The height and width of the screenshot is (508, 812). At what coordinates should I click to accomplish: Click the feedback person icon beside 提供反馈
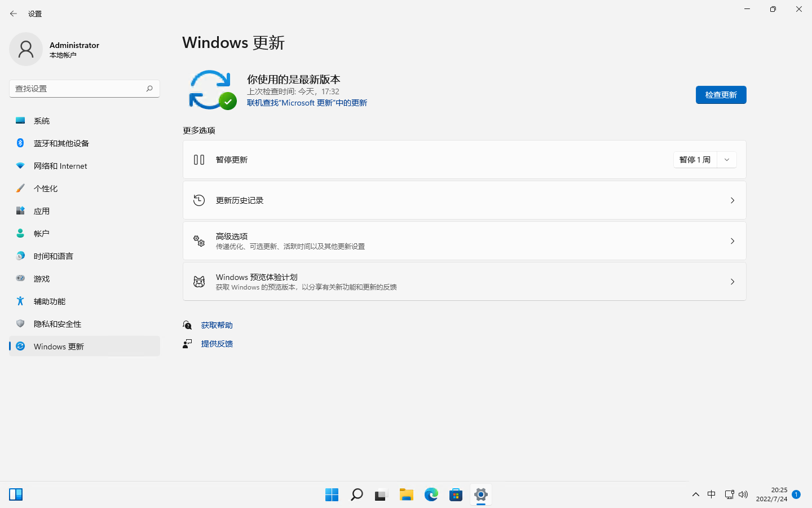pos(187,344)
